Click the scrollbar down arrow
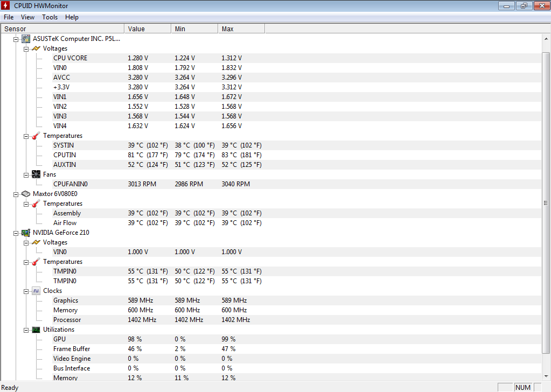 click(546, 376)
